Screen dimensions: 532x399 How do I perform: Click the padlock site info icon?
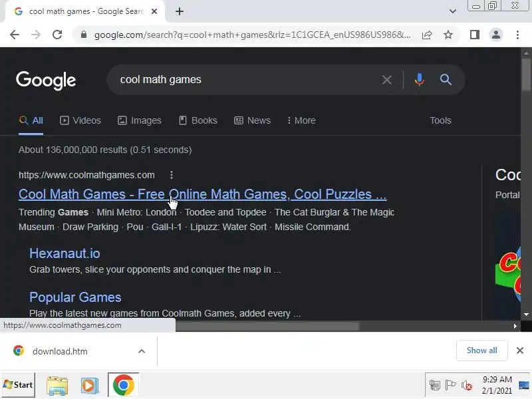pyautogui.click(x=84, y=35)
